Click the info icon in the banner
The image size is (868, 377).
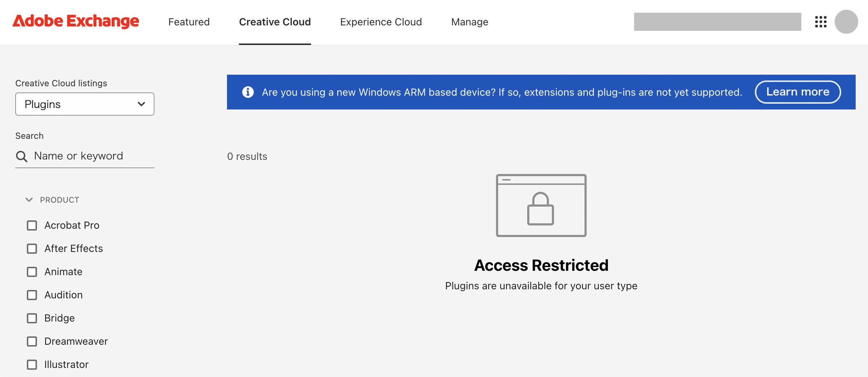tap(248, 92)
